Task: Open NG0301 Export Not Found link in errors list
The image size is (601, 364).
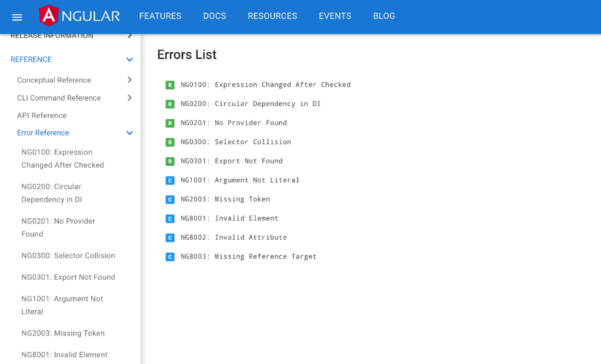Action: click(232, 161)
